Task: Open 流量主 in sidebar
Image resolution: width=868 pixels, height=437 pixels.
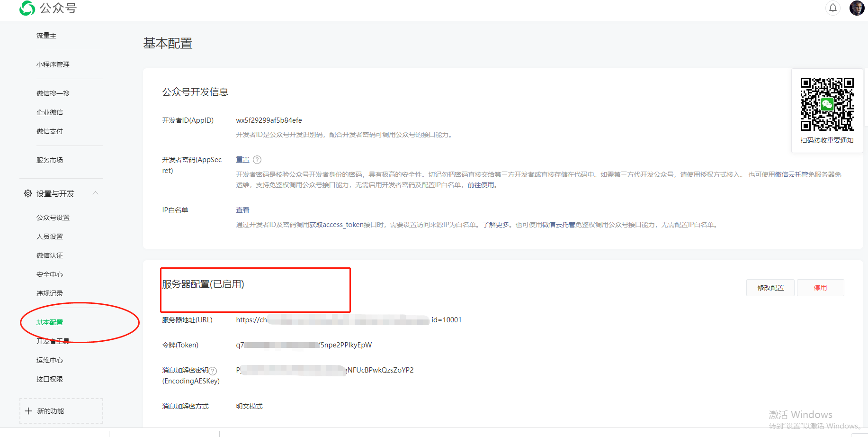Action: click(x=46, y=36)
